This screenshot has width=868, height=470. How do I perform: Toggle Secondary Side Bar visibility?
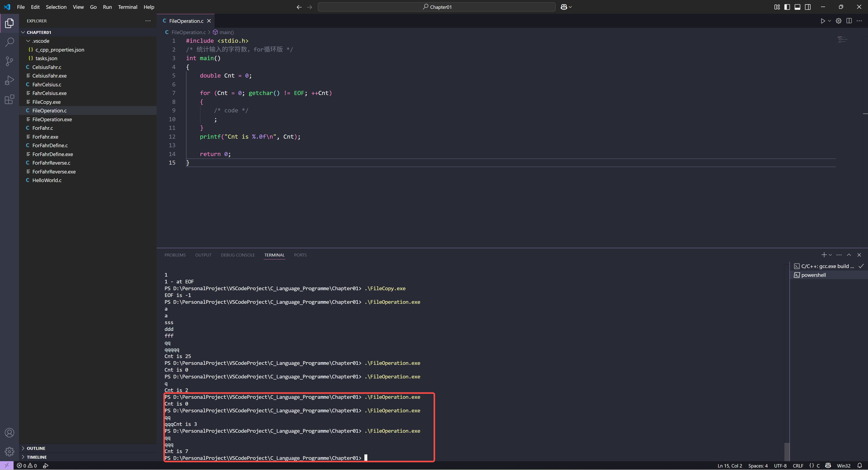coord(808,7)
